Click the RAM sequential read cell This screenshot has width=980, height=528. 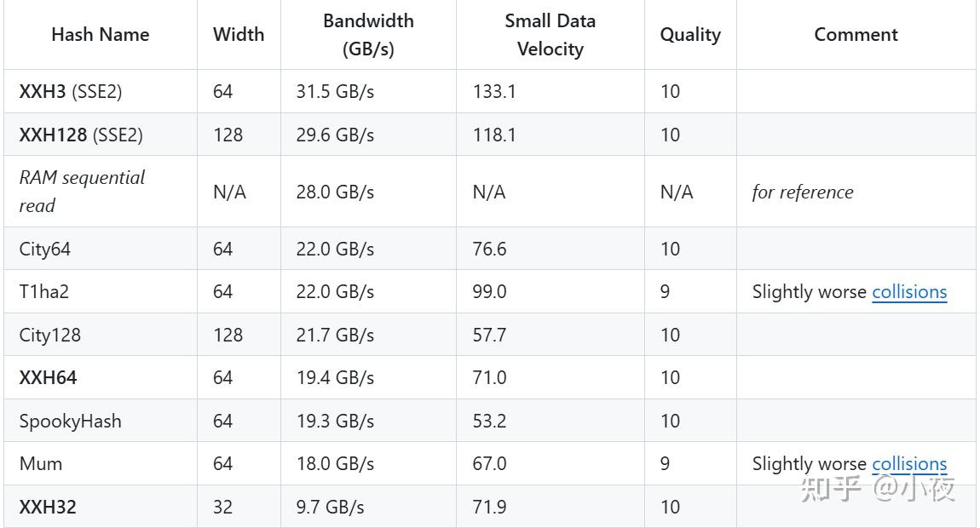click(x=82, y=192)
